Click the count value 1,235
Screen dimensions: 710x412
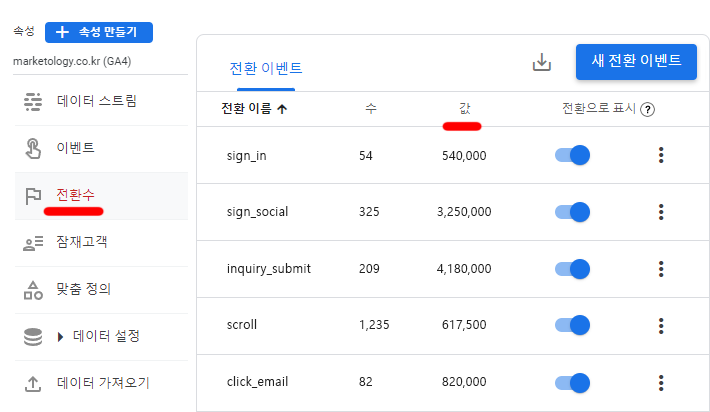tap(374, 325)
